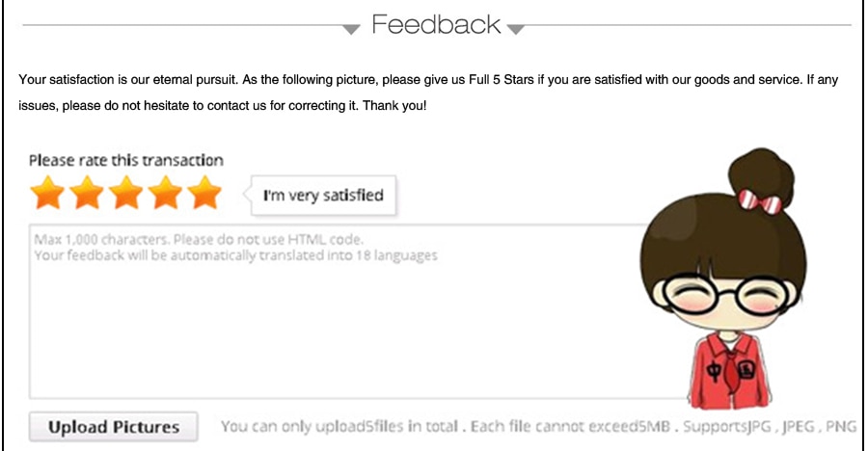Give the full fifth star rating
Image resolution: width=868 pixels, height=451 pixels.
click(204, 193)
